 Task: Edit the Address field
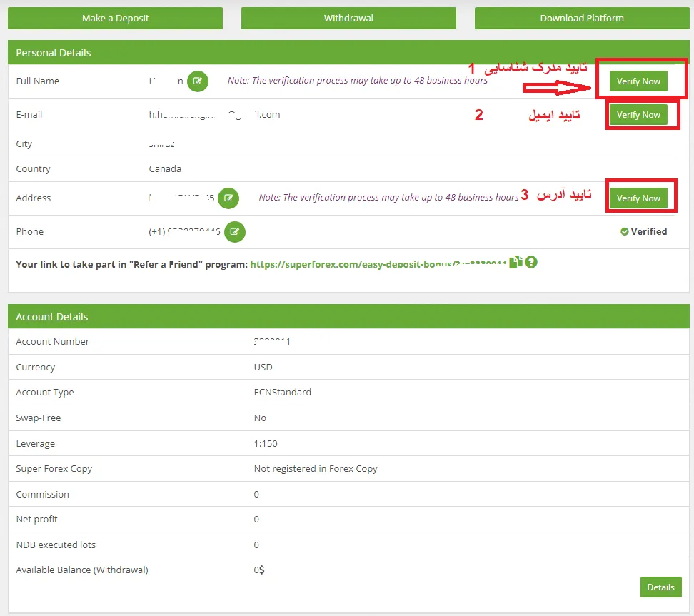click(228, 198)
